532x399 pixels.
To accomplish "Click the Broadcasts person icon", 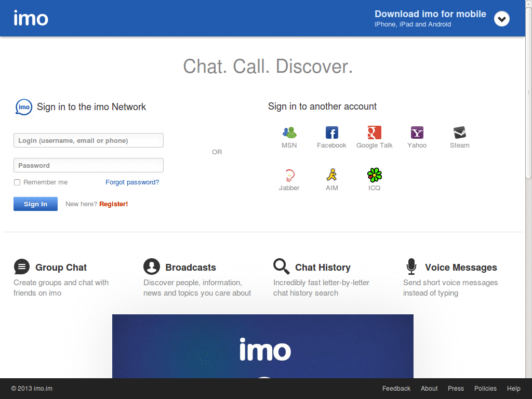I will pos(152,267).
